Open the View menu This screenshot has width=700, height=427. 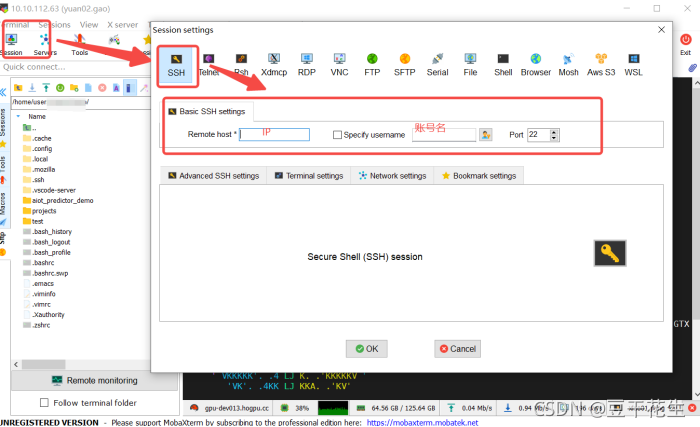(x=89, y=25)
